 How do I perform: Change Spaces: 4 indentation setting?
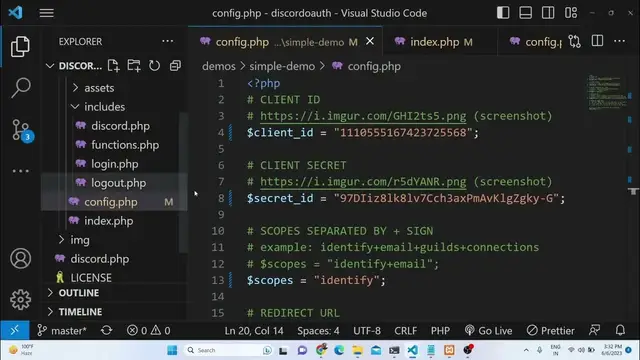pos(318,330)
